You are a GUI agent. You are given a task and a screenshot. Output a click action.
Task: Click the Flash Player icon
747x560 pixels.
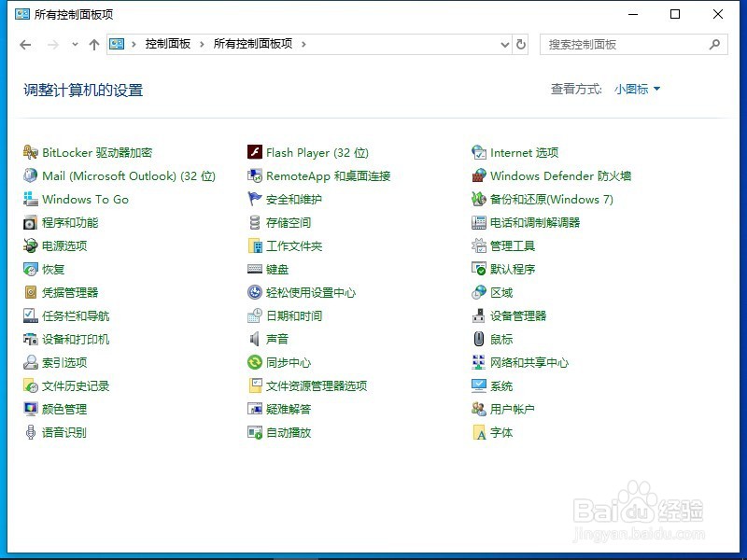255,152
